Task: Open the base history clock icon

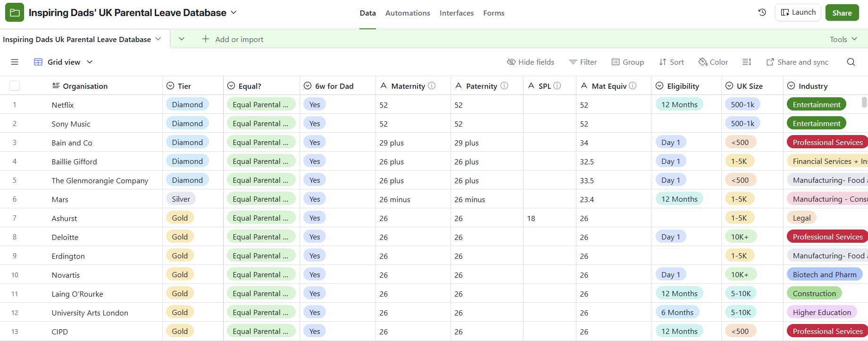Action: [762, 13]
